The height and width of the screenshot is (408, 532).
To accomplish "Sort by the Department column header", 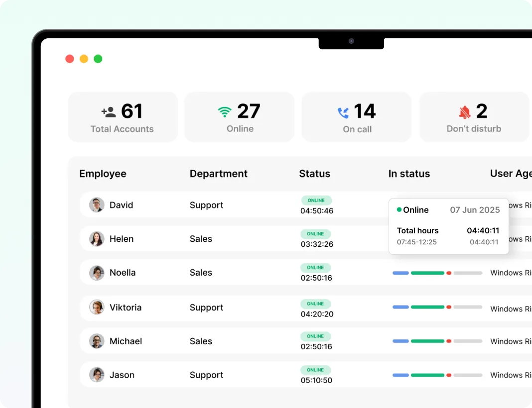I will pos(218,174).
